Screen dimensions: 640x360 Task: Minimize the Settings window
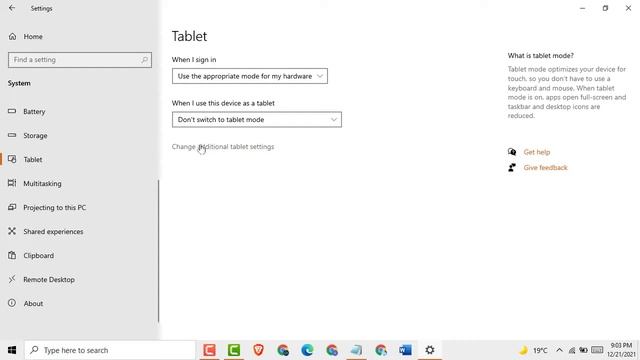click(x=582, y=8)
